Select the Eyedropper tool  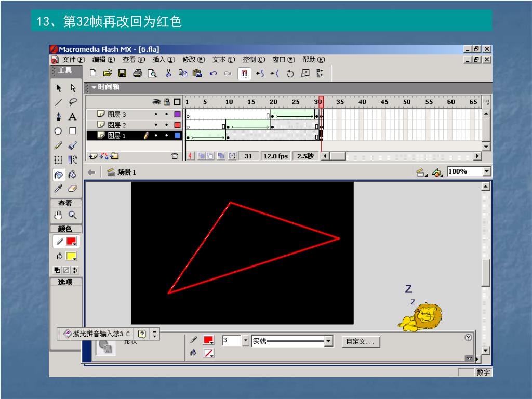[x=58, y=189]
